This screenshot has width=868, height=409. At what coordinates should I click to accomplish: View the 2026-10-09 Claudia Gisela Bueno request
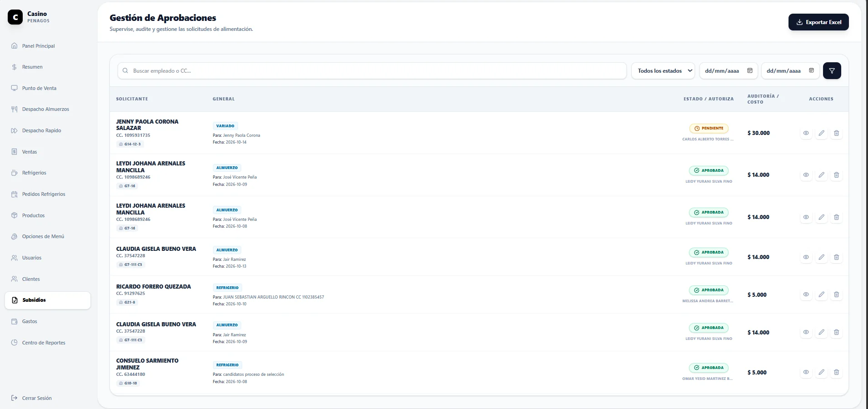click(806, 332)
